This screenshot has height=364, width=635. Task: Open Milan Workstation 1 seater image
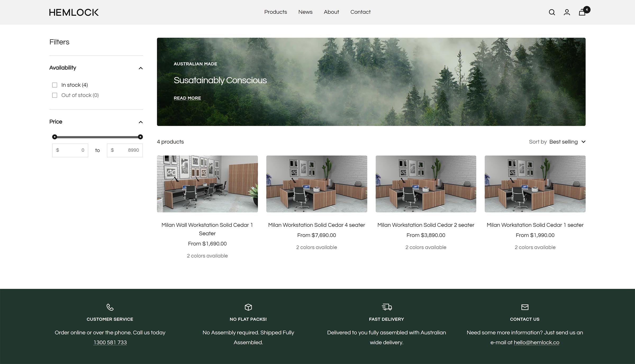(x=535, y=184)
